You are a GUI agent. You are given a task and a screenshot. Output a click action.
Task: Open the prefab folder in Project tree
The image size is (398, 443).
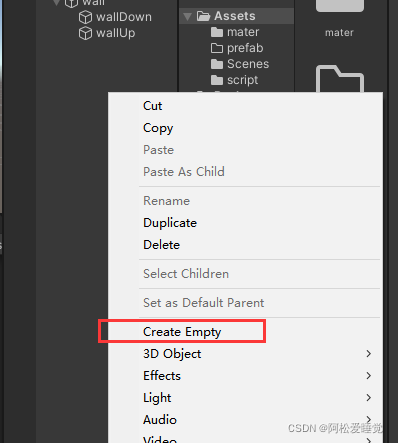tap(245, 48)
